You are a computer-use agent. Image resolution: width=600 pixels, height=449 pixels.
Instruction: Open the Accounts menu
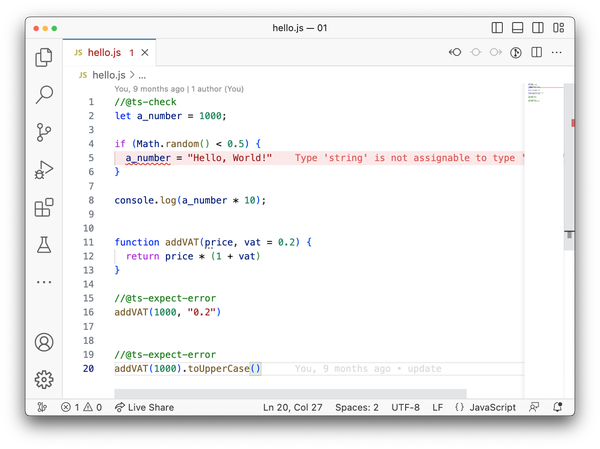[x=44, y=342]
